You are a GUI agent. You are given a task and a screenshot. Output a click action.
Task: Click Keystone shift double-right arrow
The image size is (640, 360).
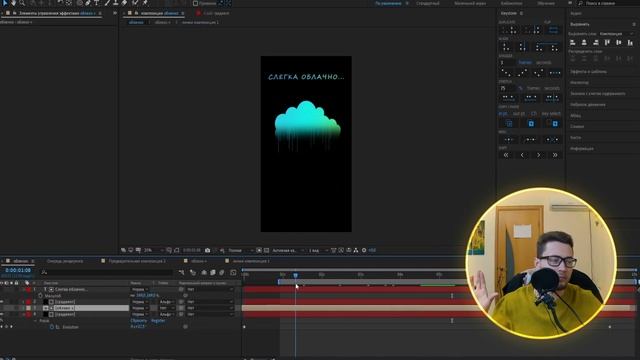coord(555,155)
